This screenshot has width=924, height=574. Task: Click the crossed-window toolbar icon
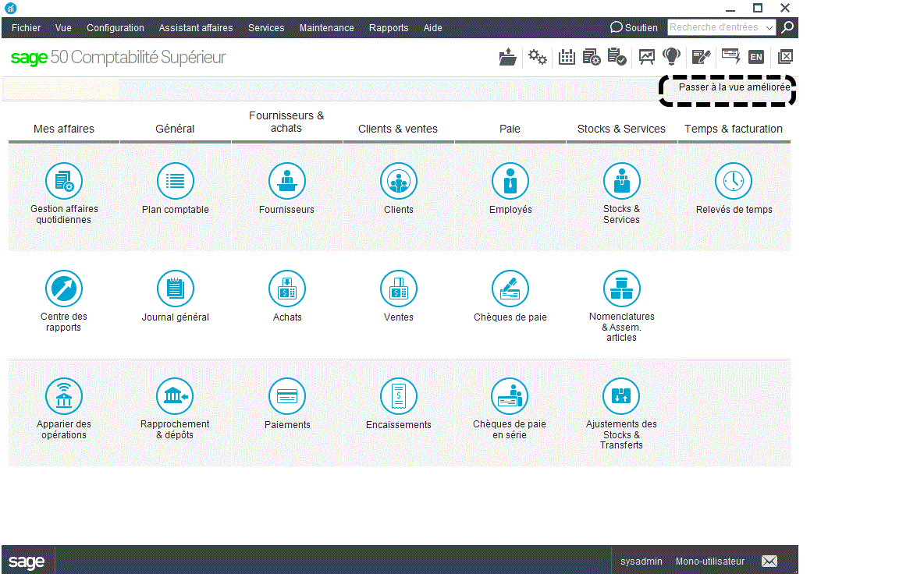point(786,57)
